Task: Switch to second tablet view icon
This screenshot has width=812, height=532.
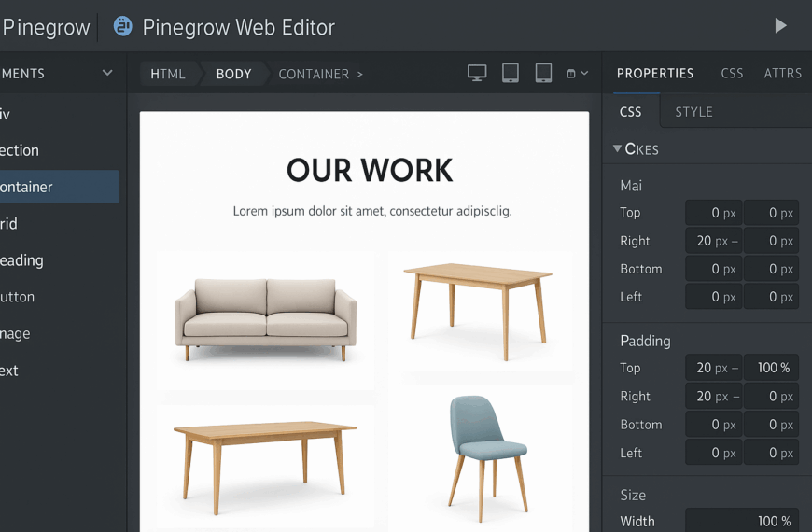Action: point(543,73)
